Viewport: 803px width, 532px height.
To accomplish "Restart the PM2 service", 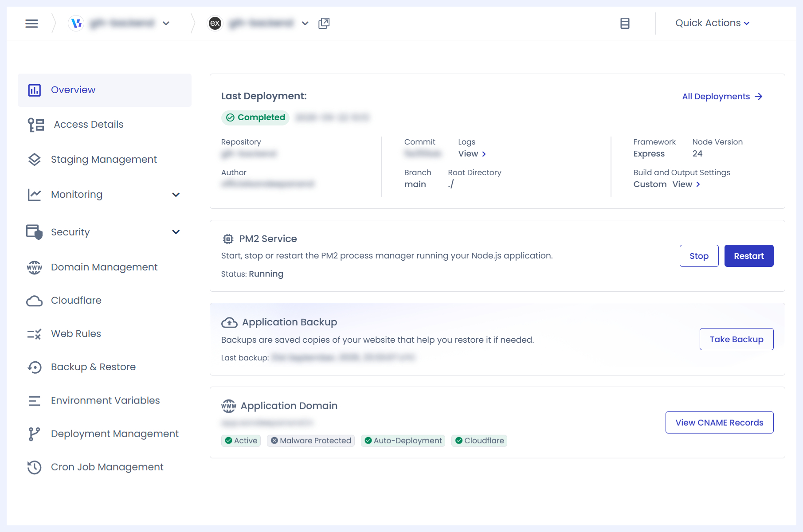I will 749,256.
